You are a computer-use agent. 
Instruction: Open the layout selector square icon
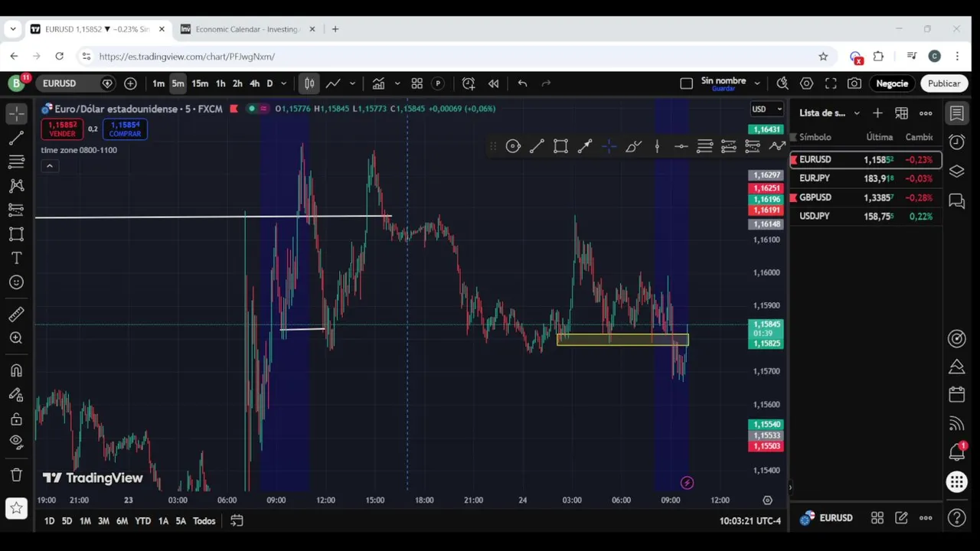tap(686, 83)
